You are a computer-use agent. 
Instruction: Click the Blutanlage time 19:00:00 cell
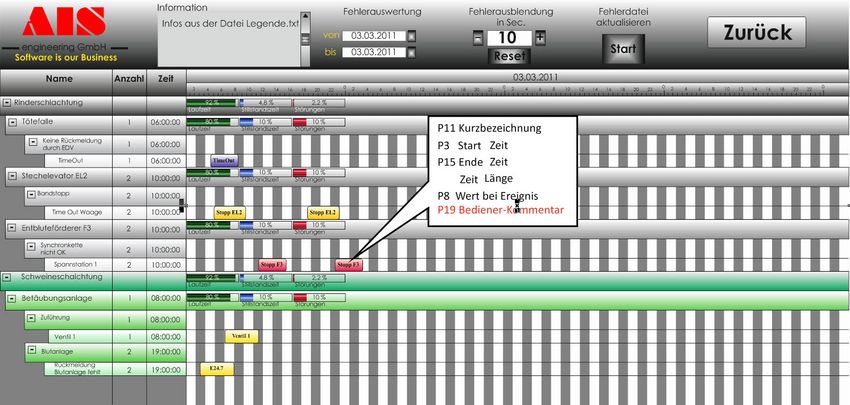click(166, 352)
